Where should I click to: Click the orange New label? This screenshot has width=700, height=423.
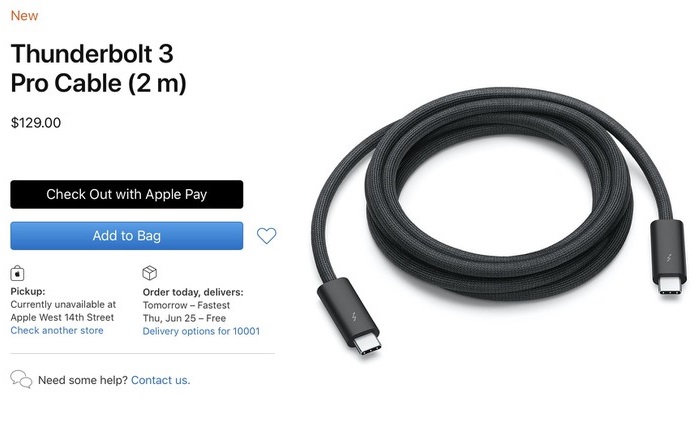25,16
